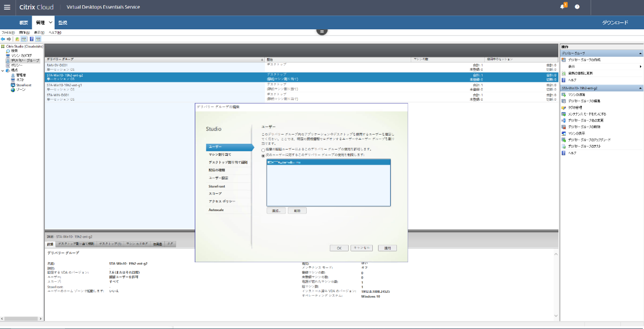Collapse the デリバリーグループ actions section
644x329 pixels.
pos(640,53)
